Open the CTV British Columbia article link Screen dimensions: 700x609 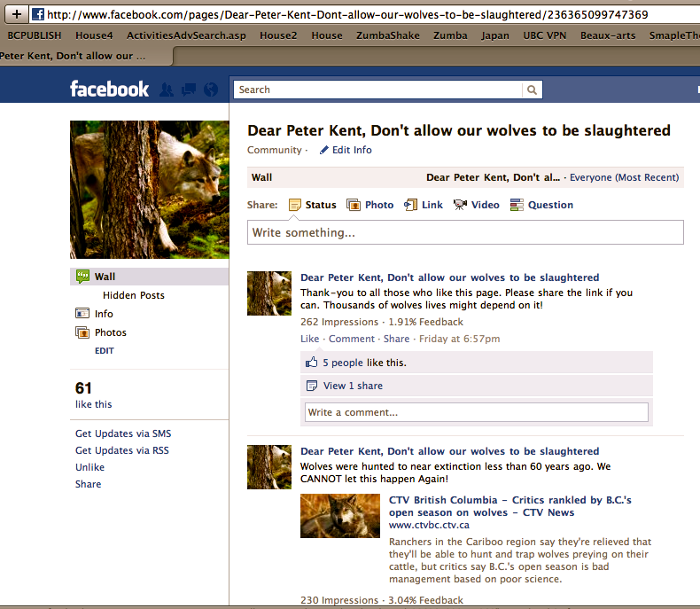(x=509, y=506)
